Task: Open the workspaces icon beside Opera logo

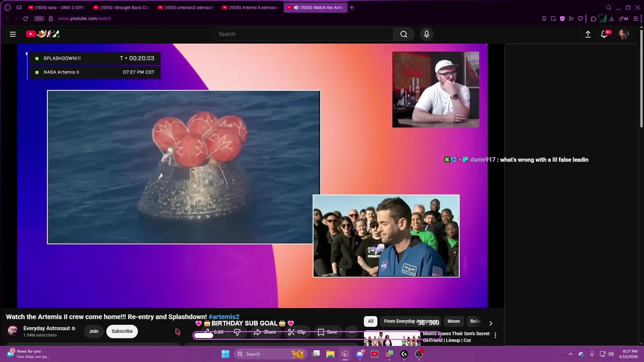Action: coord(19,8)
